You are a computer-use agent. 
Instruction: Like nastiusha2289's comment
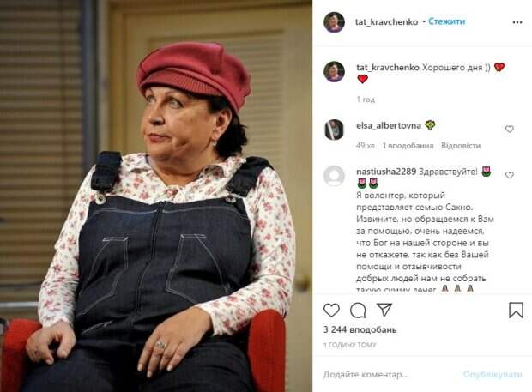510,175
